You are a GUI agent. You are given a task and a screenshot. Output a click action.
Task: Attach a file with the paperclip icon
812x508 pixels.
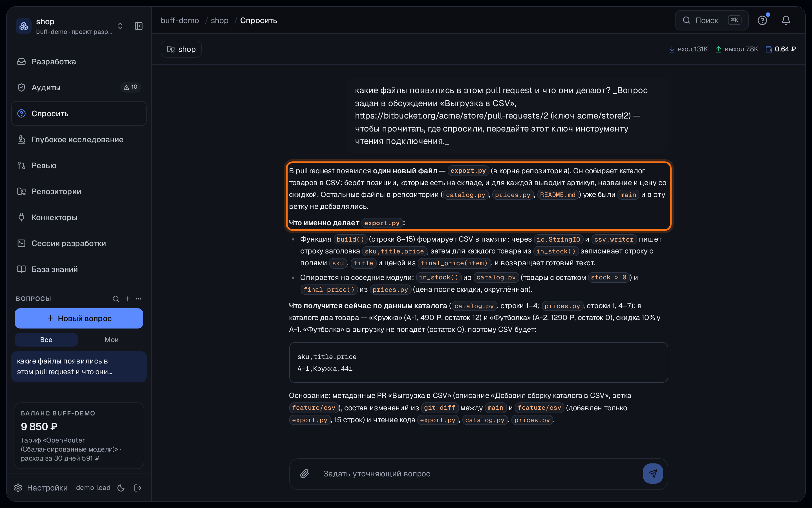click(x=305, y=474)
